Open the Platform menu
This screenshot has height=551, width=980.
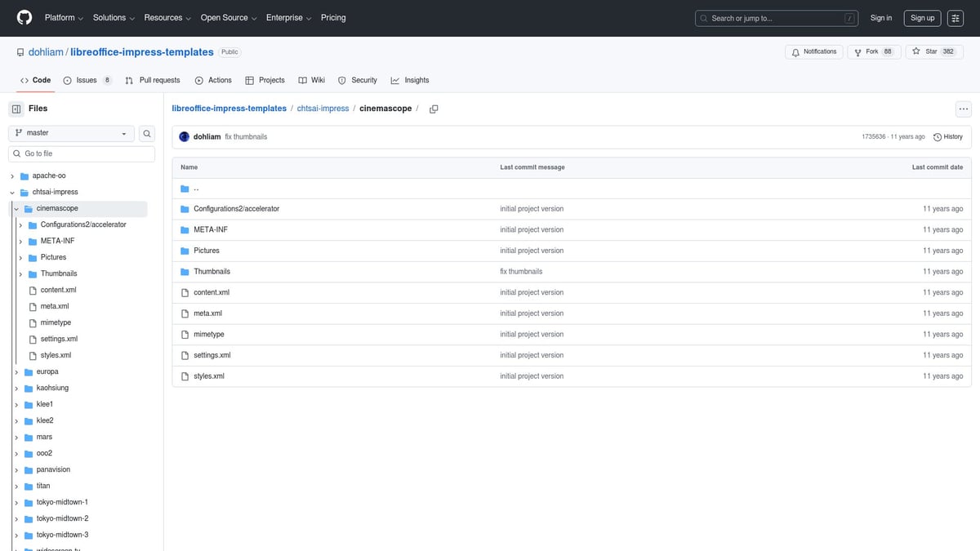(x=63, y=18)
